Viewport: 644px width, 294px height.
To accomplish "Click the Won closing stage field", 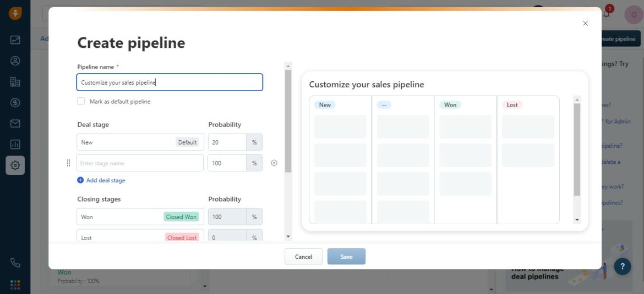I will [x=140, y=217].
